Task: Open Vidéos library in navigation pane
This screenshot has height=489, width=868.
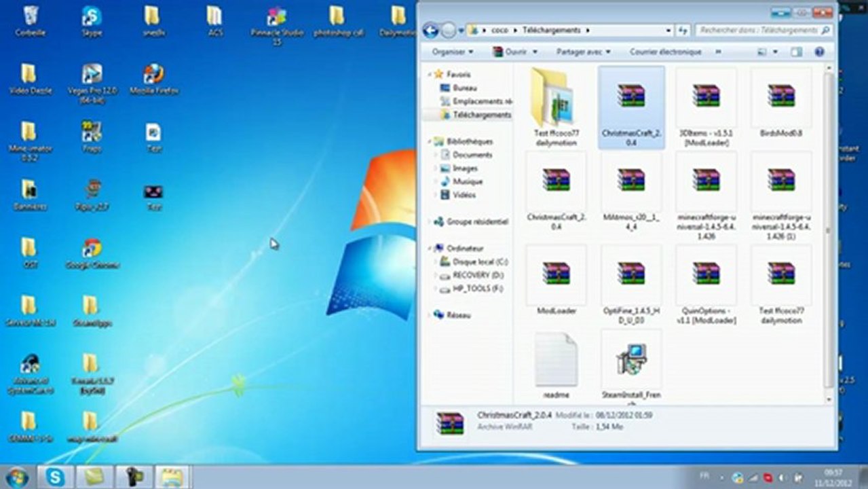Action: (x=458, y=195)
